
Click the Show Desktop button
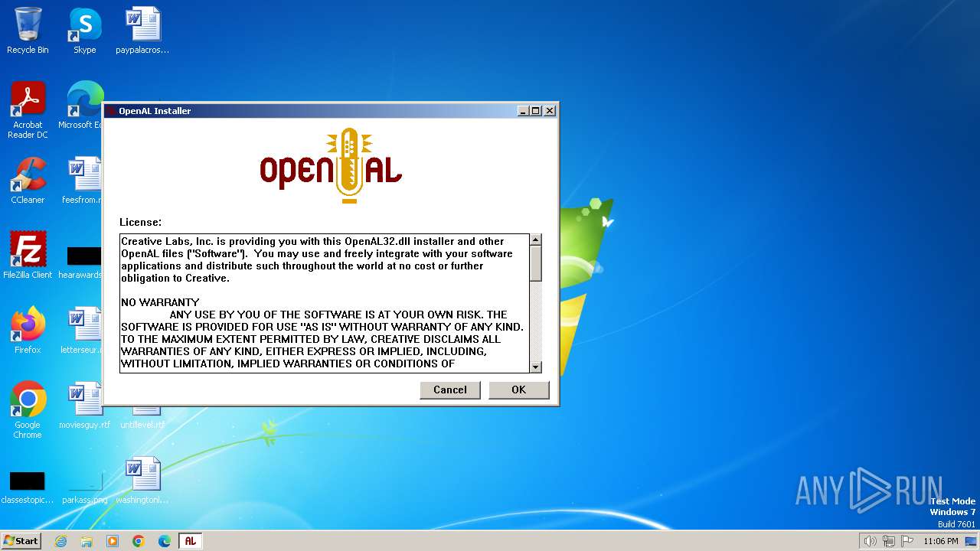click(x=972, y=541)
